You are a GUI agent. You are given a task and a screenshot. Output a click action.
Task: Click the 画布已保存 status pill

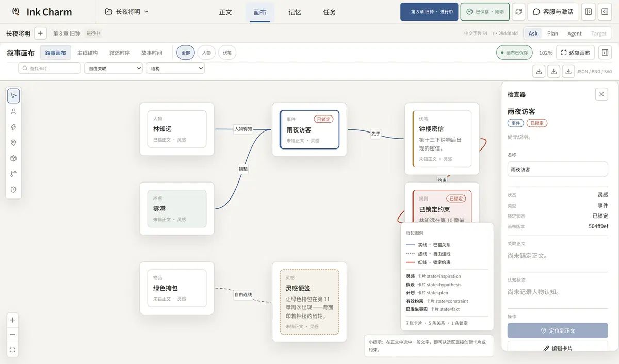[x=514, y=53]
